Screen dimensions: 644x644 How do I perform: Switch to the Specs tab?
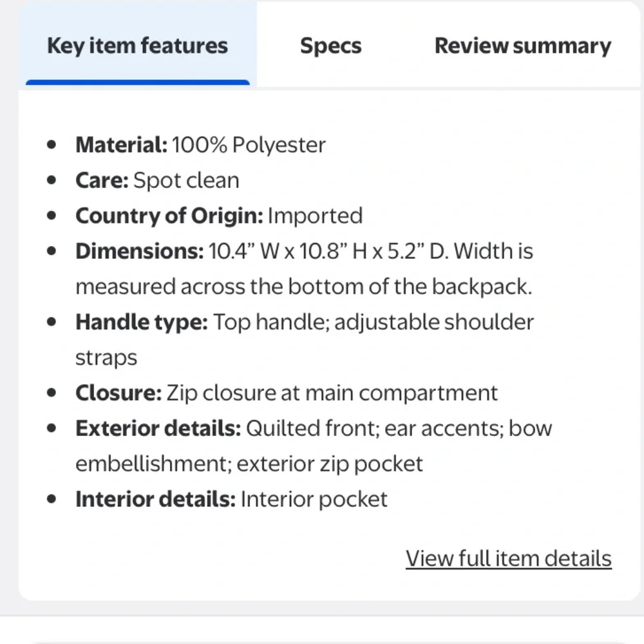coord(330,46)
